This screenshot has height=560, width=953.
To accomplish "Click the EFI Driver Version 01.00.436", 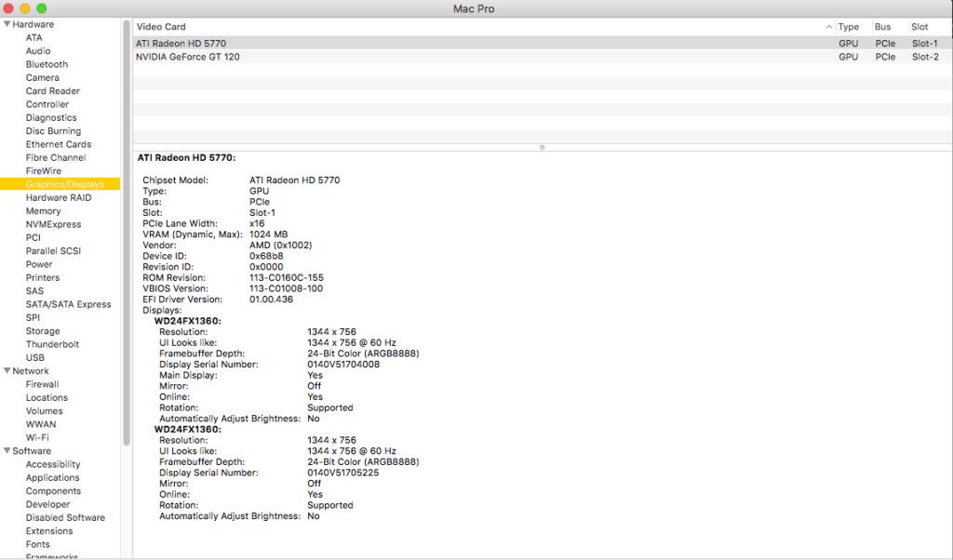I will click(271, 300).
